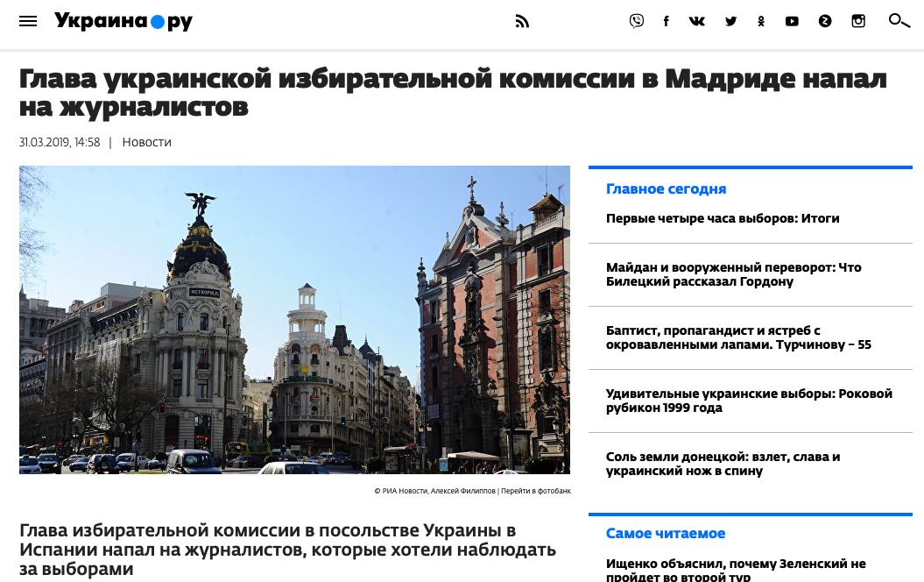Open the Новости category link
This screenshot has height=582, width=924.
(x=147, y=142)
